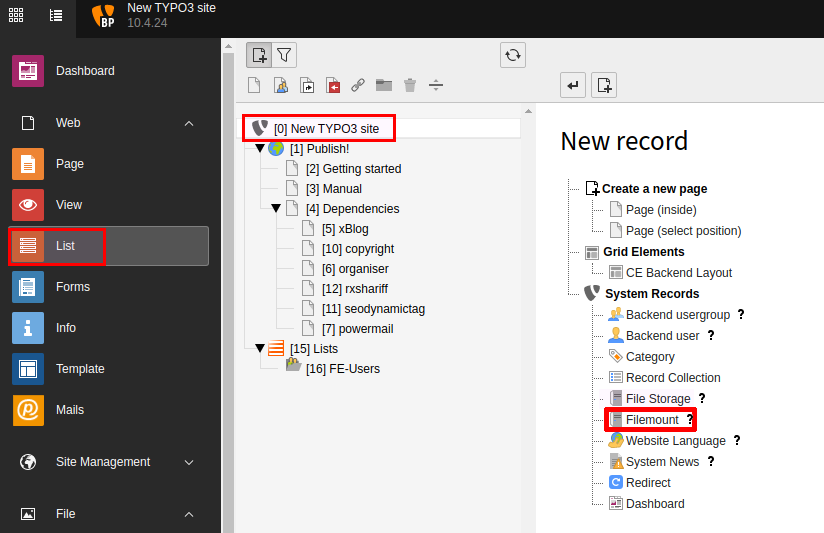
Task: Collapse the Dependencies tree node
Action: (276, 209)
